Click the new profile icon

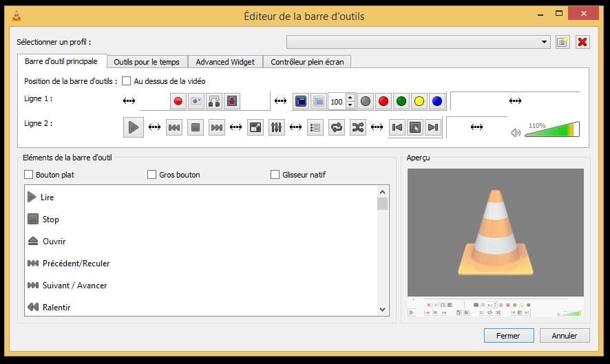click(x=562, y=41)
